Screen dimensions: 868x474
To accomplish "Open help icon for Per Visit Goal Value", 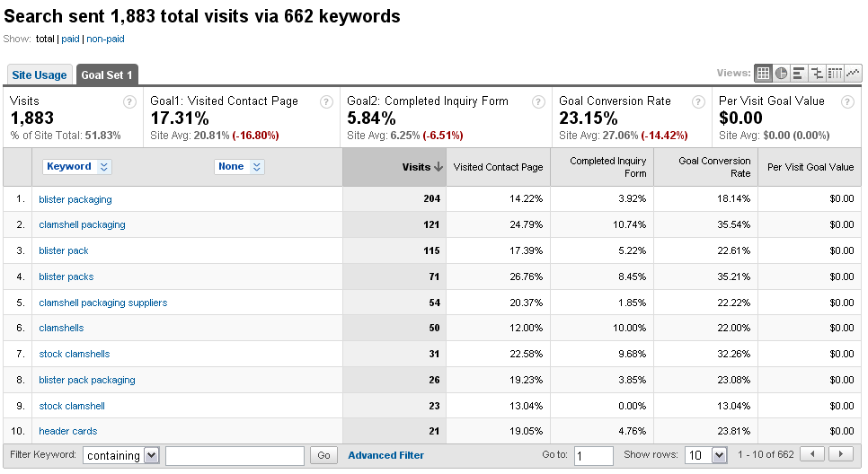I will click(847, 101).
